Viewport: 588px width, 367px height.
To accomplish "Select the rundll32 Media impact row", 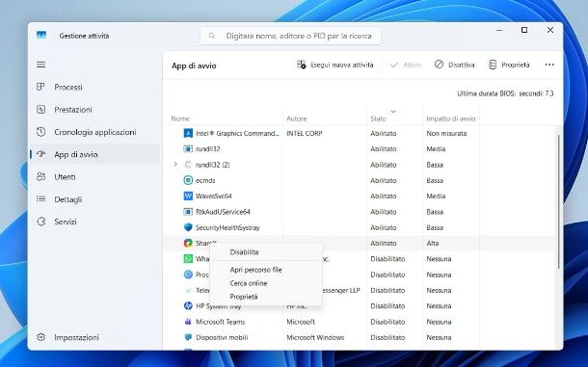I will 359,149.
